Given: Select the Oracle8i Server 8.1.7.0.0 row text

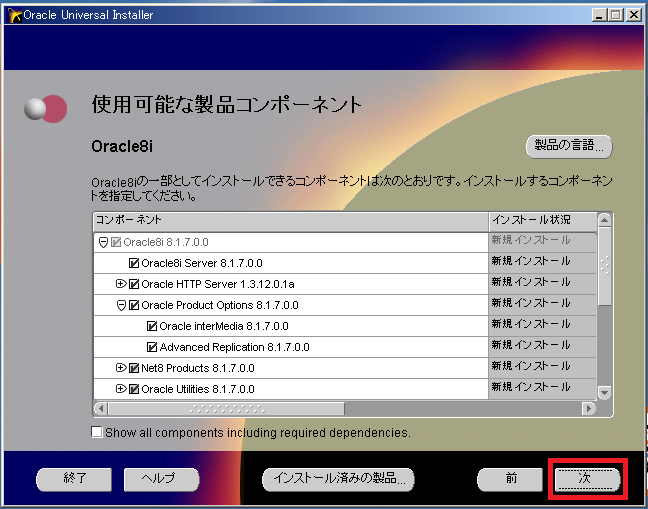Looking at the screenshot, I should (202, 263).
